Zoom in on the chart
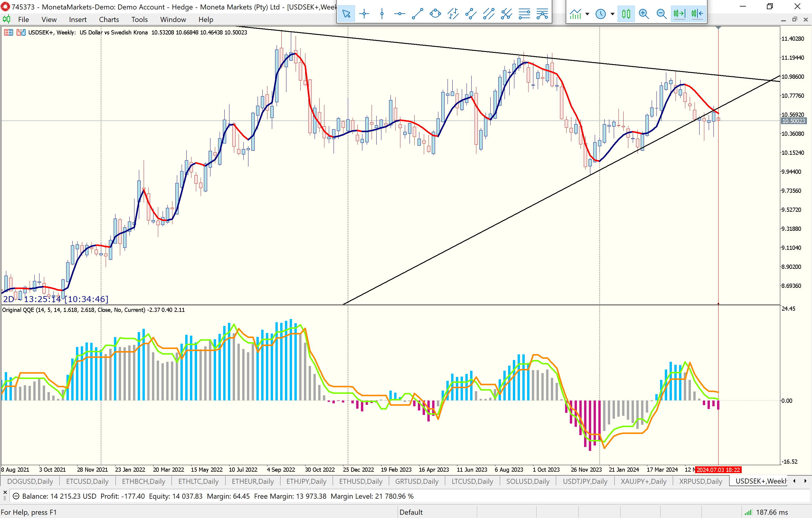Image resolution: width=812 pixels, height=518 pixels. [644, 14]
